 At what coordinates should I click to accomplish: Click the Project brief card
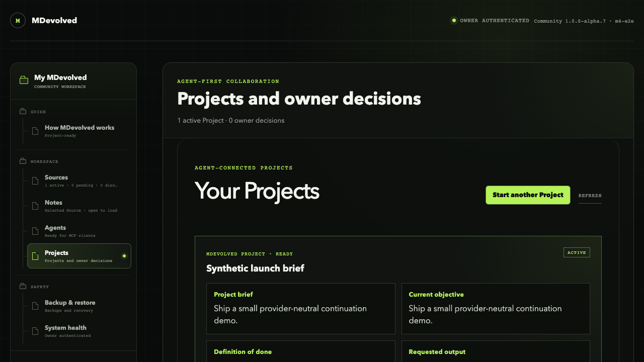click(x=301, y=309)
